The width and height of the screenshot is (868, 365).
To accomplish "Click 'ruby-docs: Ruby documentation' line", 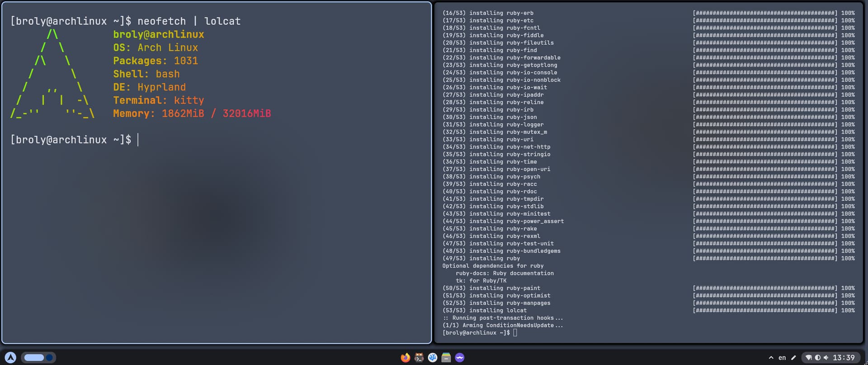I will point(505,273).
